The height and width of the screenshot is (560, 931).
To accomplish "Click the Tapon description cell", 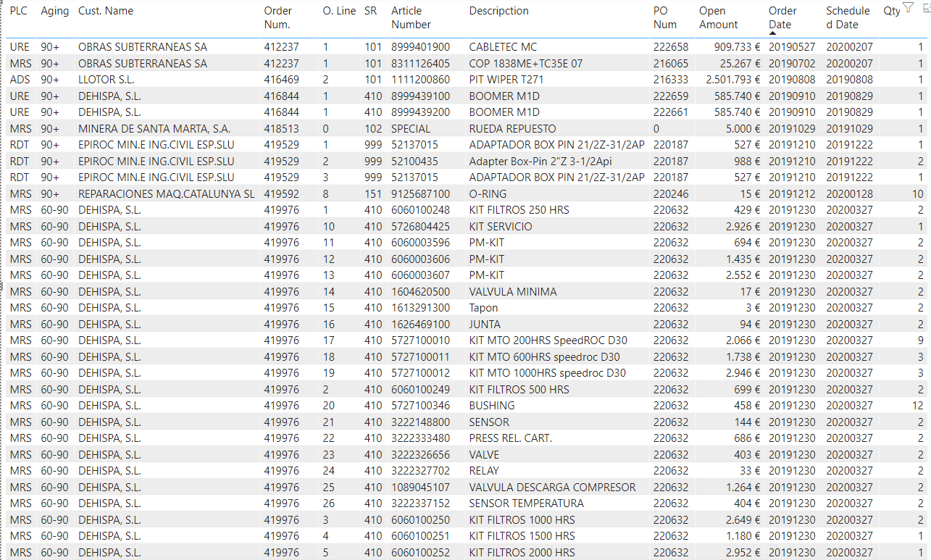I will coord(485,308).
